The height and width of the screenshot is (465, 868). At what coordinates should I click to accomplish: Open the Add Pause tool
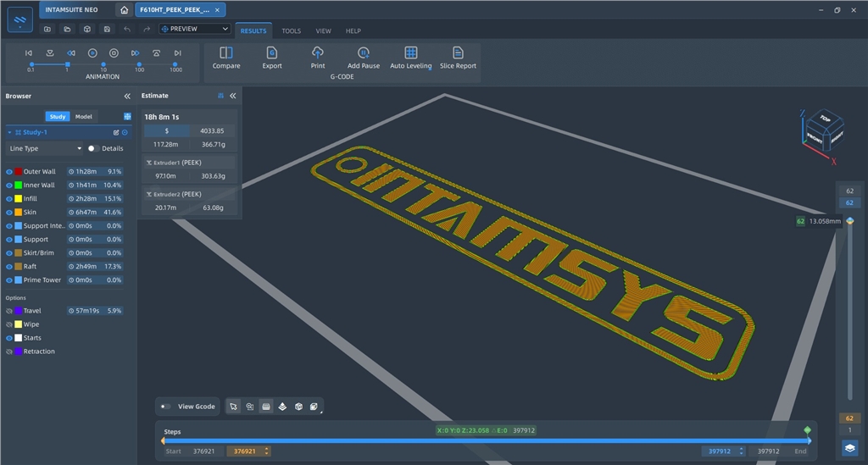point(363,53)
